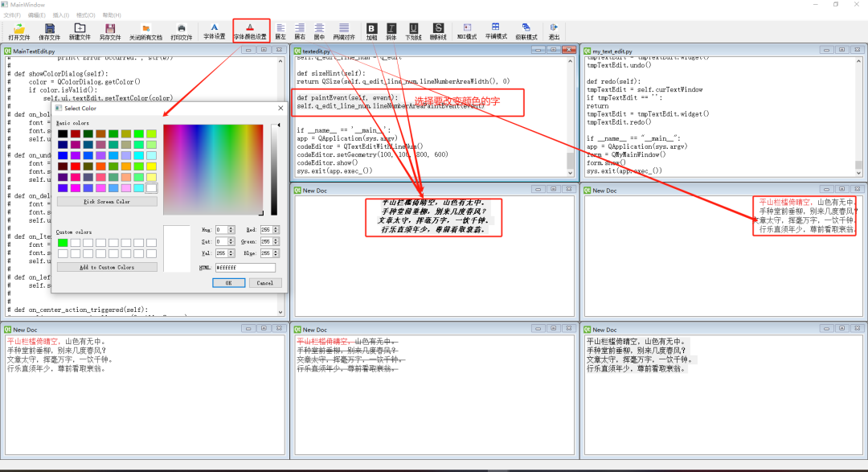This screenshot has height=472, width=868.
Task: Decrease the Val stepper value
Action: 231,255
